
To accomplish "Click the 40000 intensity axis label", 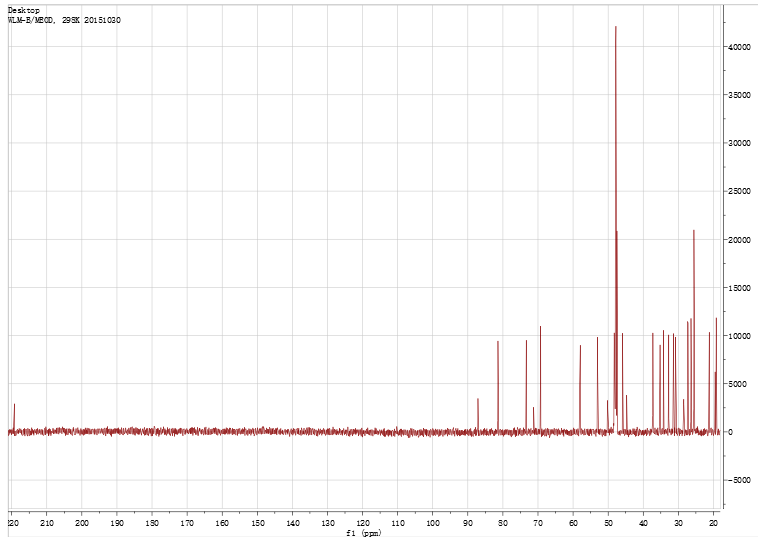I will [x=740, y=47].
